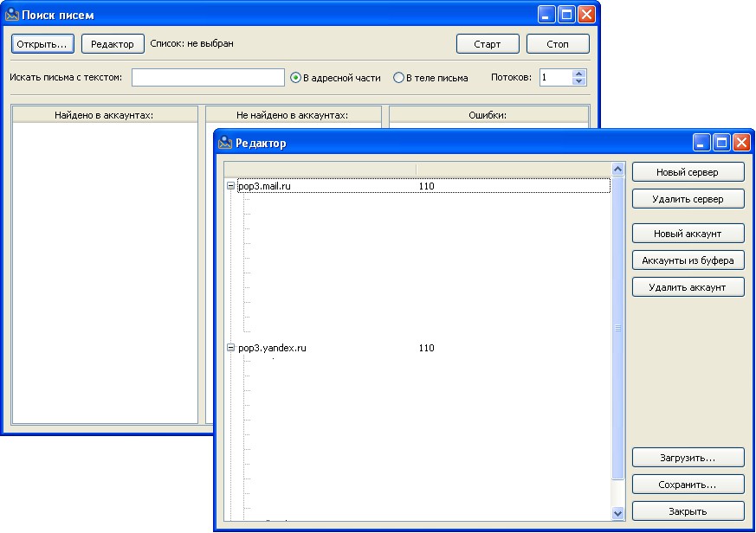Collapse the pop3.yandex.ru server node
756x533 pixels.
(230, 348)
